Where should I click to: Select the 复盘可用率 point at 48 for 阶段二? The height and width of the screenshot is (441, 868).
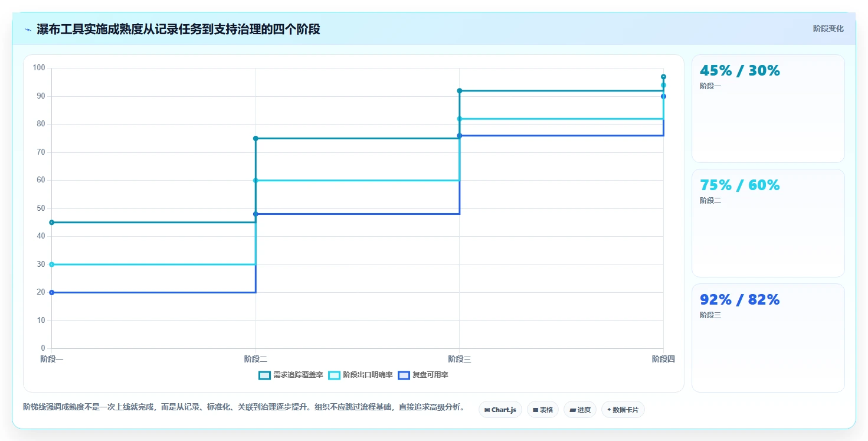tap(256, 214)
